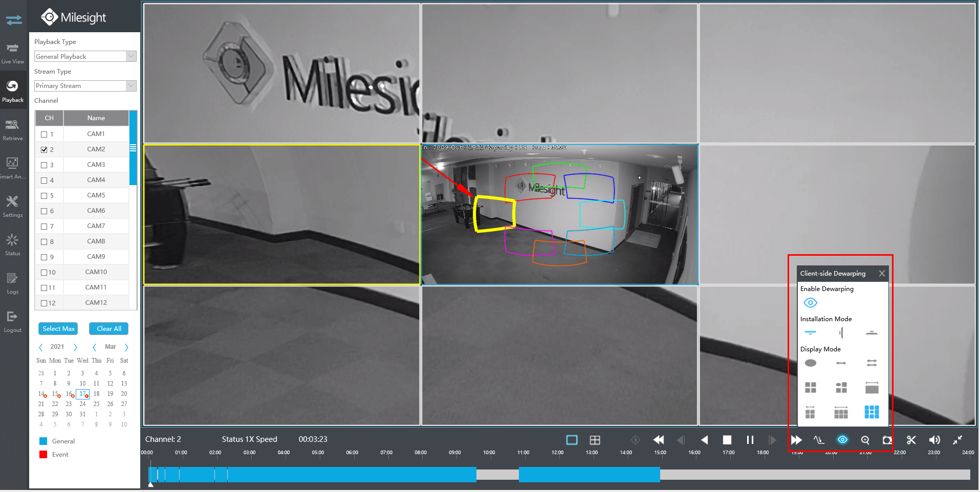This screenshot has height=492, width=980.
Task: Check the CAM3 channel checkbox
Action: 44,165
